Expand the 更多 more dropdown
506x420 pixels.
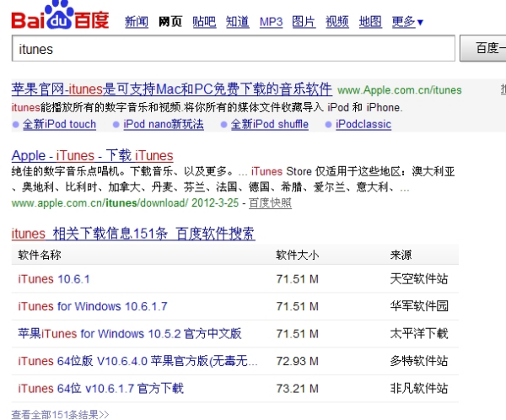click(x=407, y=22)
